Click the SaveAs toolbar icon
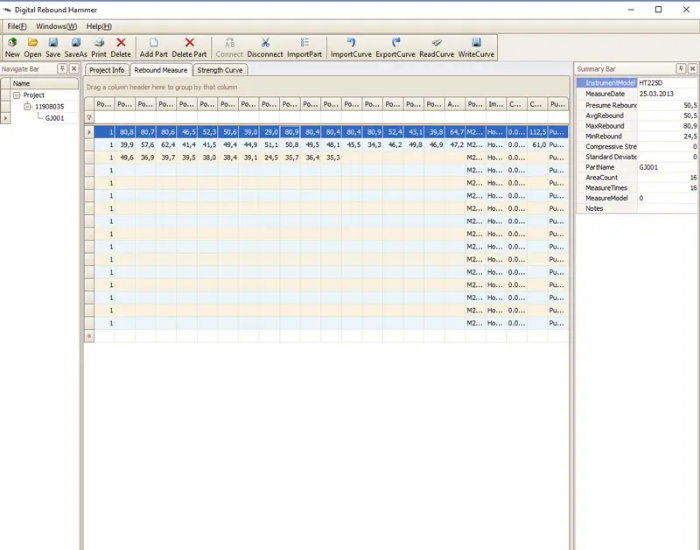This screenshot has width=700, height=550. tap(76, 43)
